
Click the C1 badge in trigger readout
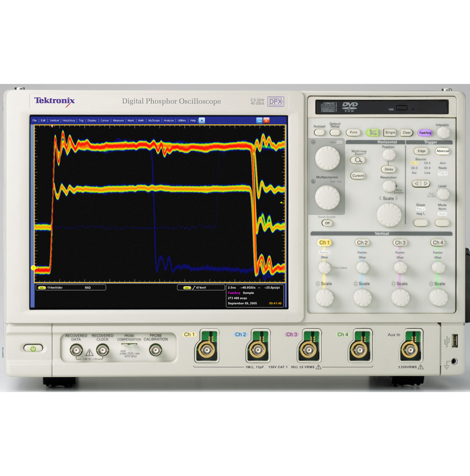coord(187,288)
